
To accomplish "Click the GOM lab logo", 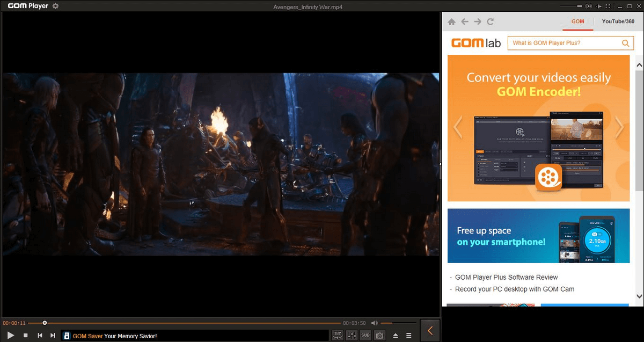I will [476, 43].
